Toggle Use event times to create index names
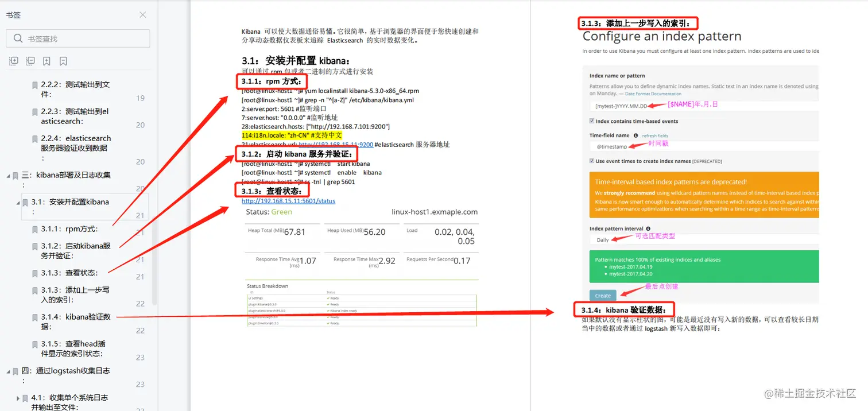 click(x=592, y=161)
